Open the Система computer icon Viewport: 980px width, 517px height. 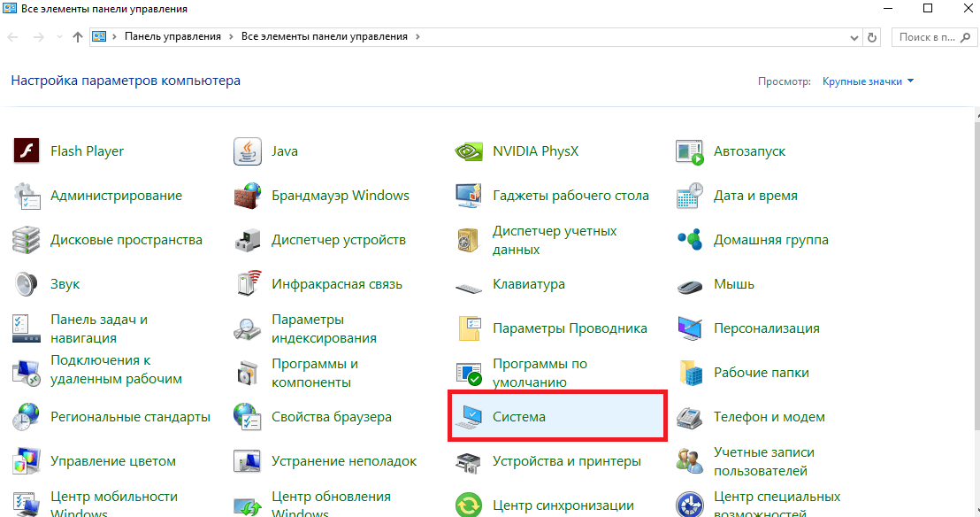pos(469,417)
